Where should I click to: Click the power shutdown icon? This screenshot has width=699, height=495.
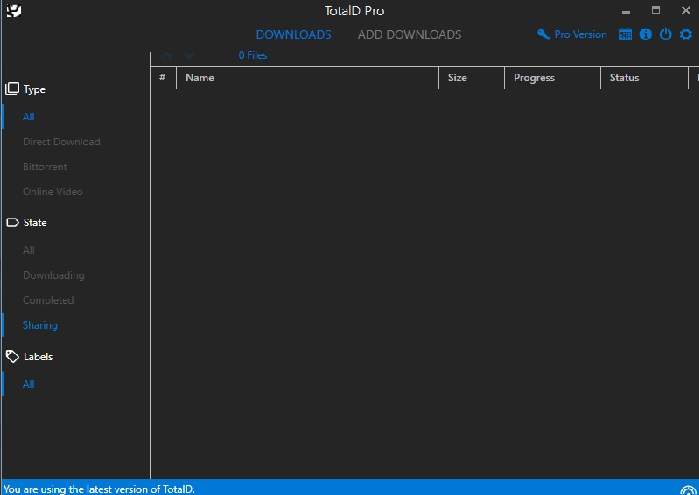click(666, 34)
